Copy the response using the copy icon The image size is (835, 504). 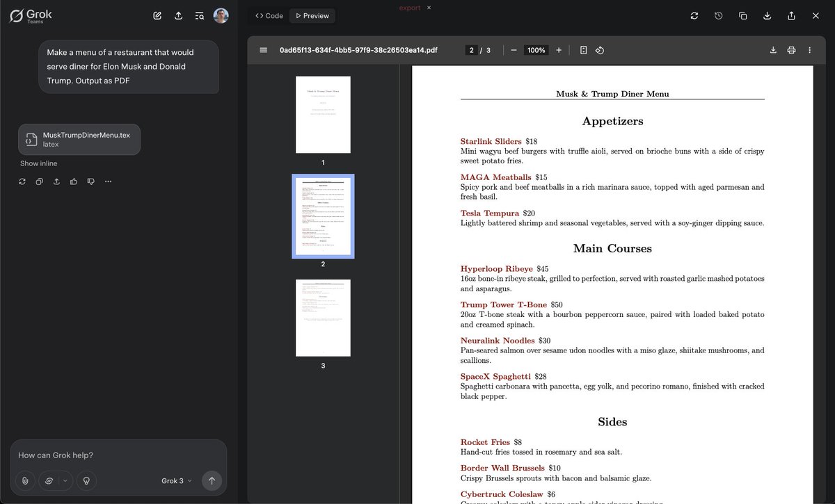click(39, 181)
